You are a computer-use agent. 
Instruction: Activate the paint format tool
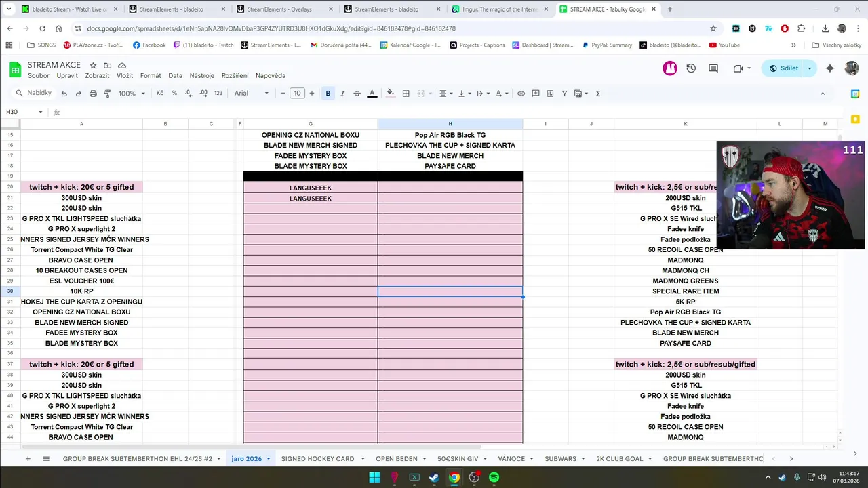click(x=107, y=94)
